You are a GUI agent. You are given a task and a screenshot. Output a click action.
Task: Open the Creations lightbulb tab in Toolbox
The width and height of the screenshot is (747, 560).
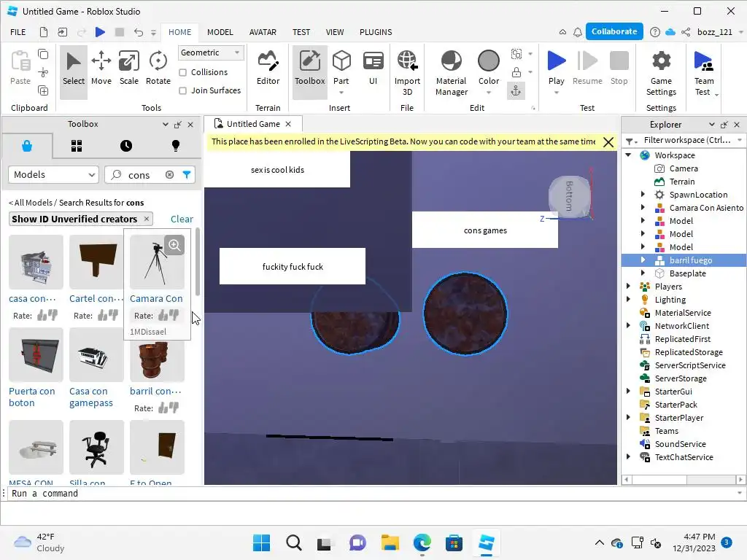(176, 146)
